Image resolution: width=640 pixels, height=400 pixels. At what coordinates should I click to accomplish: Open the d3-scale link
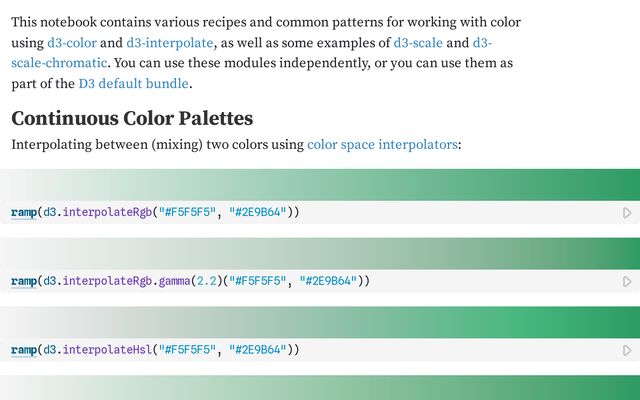point(419,43)
